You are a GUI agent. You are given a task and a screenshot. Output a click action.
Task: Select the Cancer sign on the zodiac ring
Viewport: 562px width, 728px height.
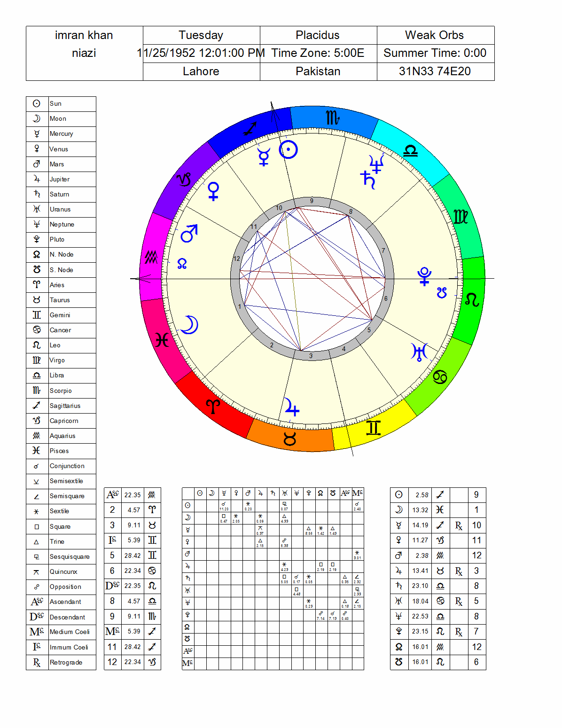[440, 377]
